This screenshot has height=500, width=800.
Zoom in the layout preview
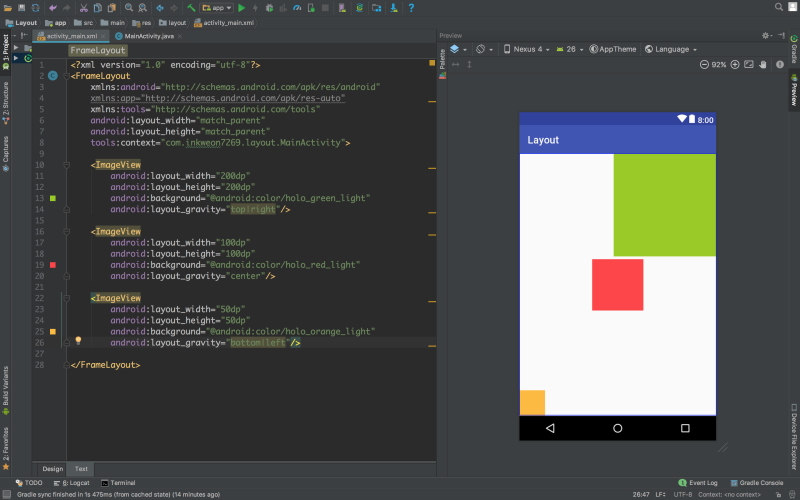point(735,65)
